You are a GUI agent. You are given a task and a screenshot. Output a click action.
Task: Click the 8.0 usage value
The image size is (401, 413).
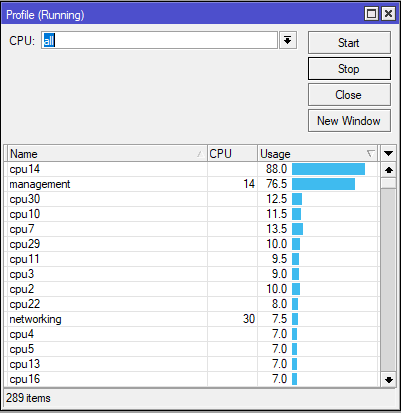[279, 304]
